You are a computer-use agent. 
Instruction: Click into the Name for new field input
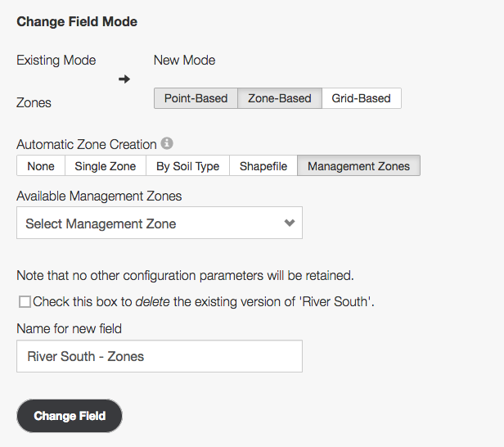[159, 356]
